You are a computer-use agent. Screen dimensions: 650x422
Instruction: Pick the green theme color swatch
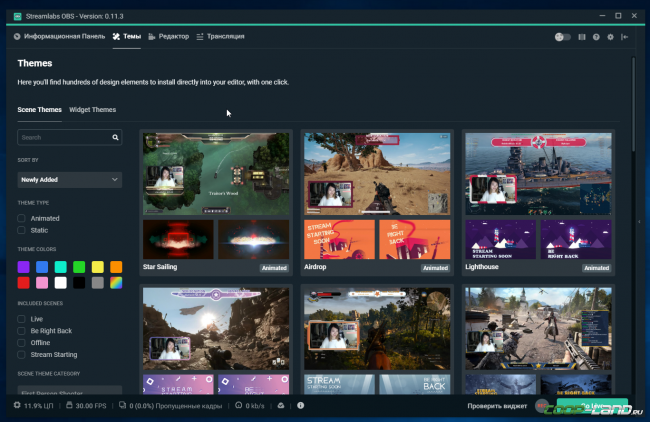point(79,267)
